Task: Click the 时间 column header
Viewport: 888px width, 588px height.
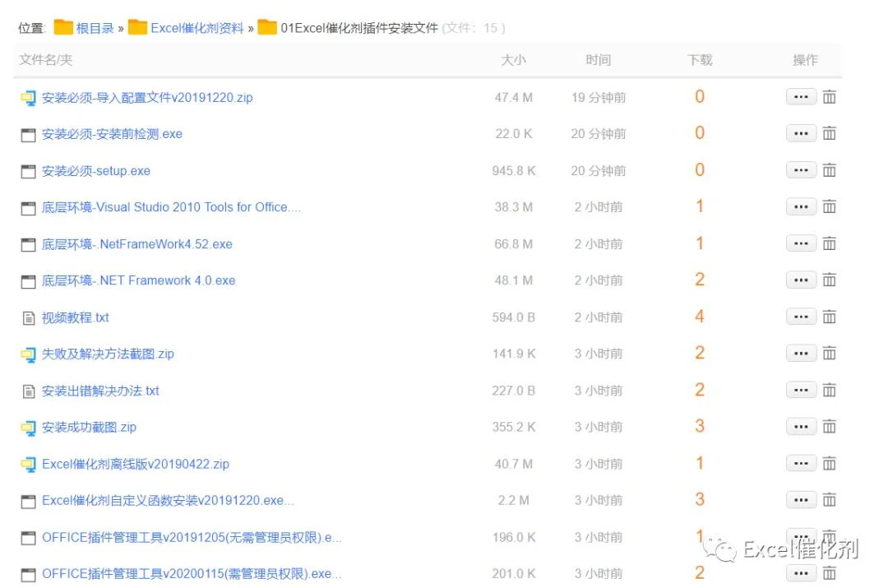Action: click(x=598, y=60)
